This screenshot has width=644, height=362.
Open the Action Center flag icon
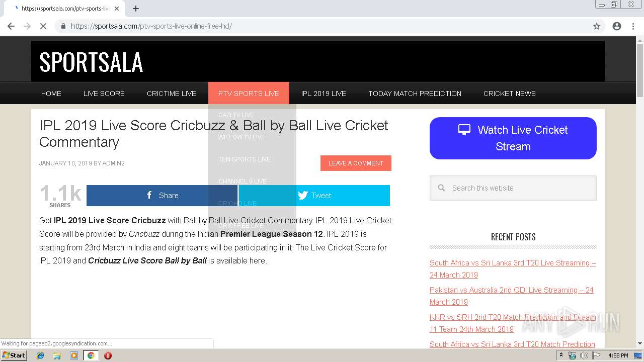[x=596, y=355]
